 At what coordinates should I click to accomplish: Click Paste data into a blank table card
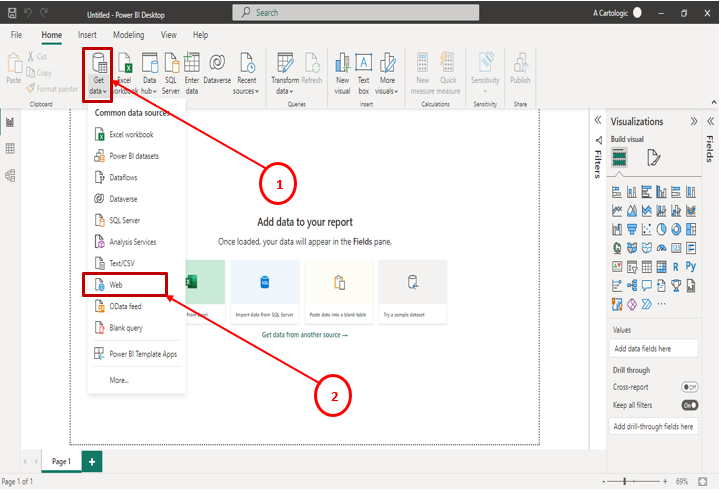pyautogui.click(x=338, y=292)
